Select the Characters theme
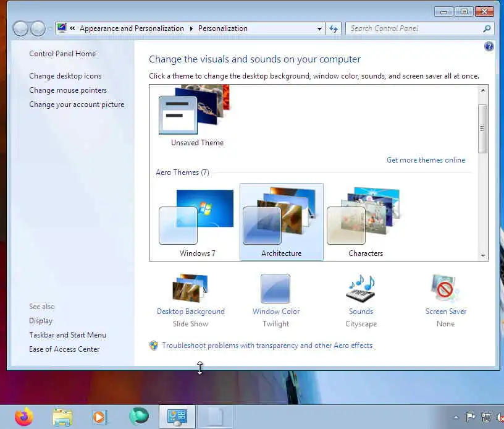Viewport: 504px width, 429px height. 366,222
